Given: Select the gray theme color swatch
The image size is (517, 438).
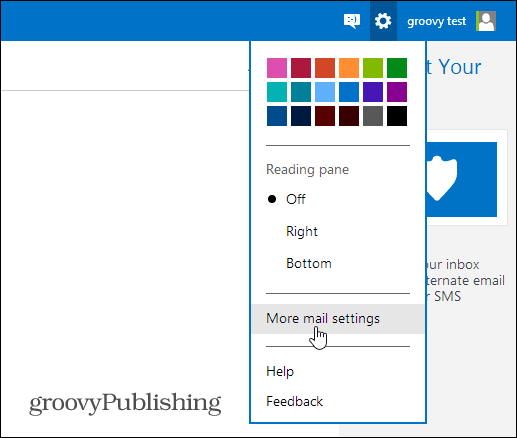Looking at the screenshot, I should [x=373, y=116].
